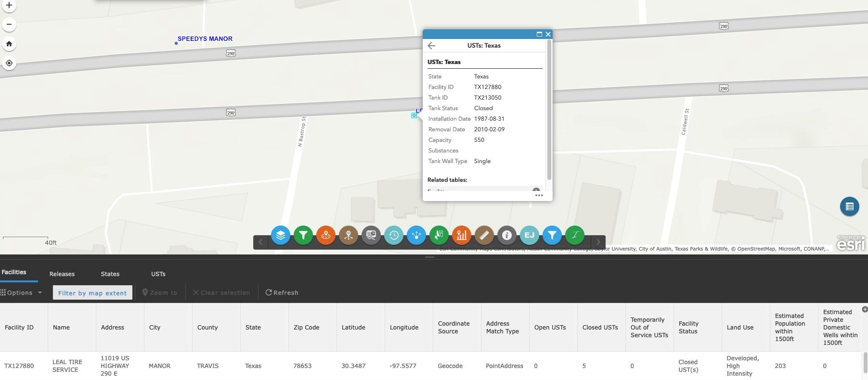Refresh the attribute table
This screenshot has width=868, height=380.
[282, 293]
